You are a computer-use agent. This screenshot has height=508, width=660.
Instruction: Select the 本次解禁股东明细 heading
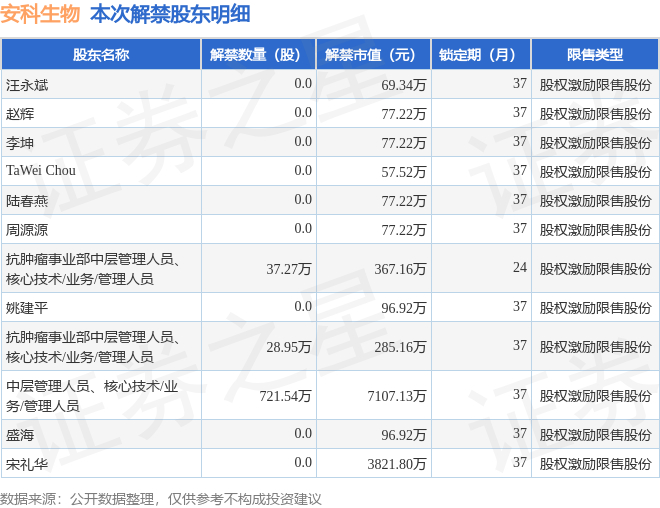click(x=170, y=14)
